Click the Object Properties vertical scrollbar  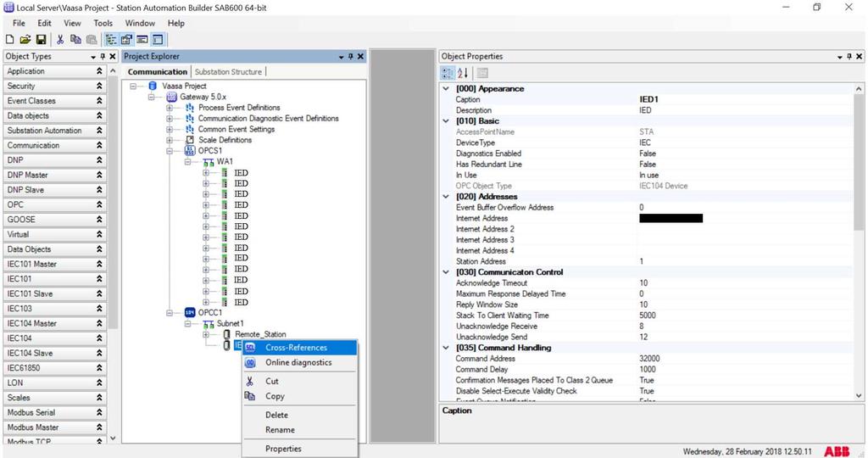[x=859, y=162]
